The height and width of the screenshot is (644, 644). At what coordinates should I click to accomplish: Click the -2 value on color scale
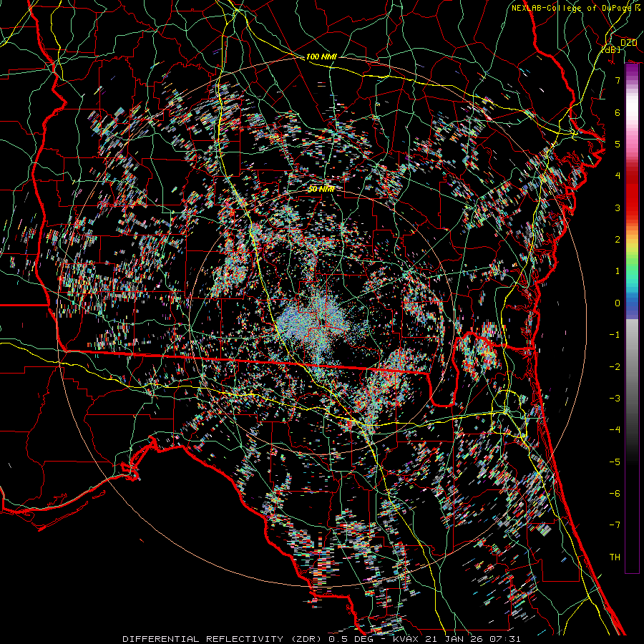coord(615,367)
